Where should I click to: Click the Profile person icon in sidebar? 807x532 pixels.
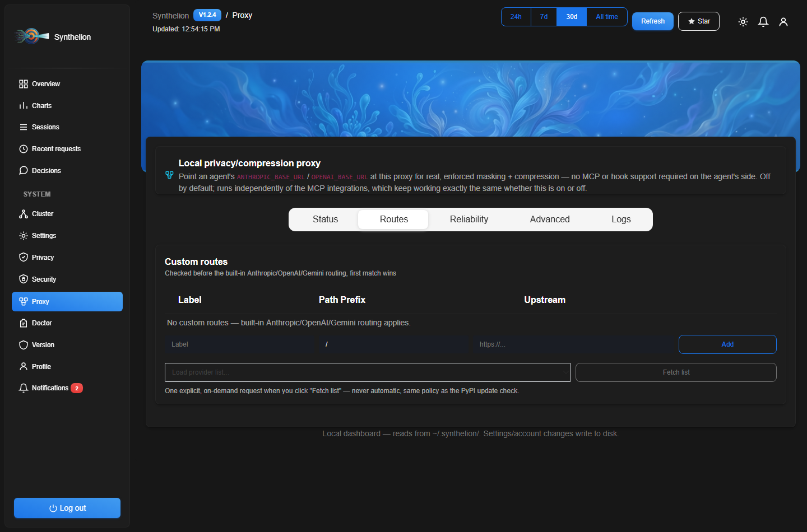tap(24, 367)
